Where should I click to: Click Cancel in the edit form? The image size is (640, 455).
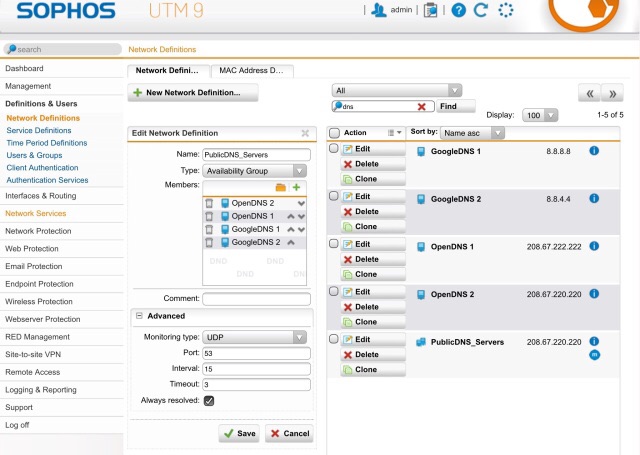coord(289,433)
